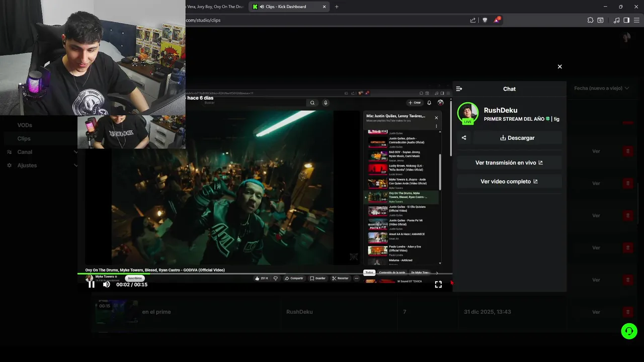The image size is (644, 362).
Task: Open VODs in the sidebar
Action: tap(25, 125)
